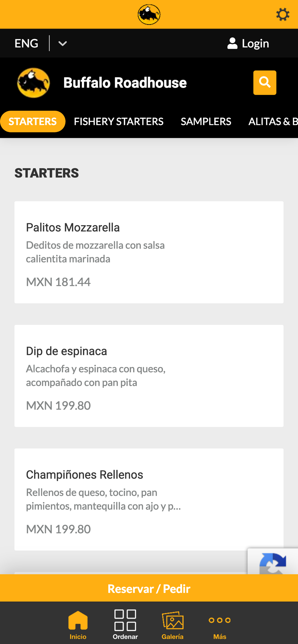Open the Dip de espinaca item card
This screenshot has width=298, height=644.
click(149, 376)
